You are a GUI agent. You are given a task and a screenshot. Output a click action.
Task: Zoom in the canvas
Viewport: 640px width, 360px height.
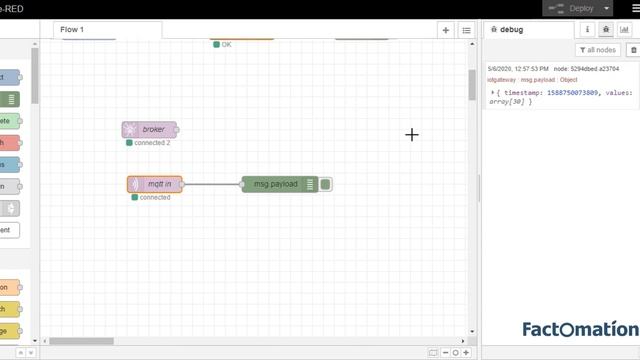(x=466, y=353)
